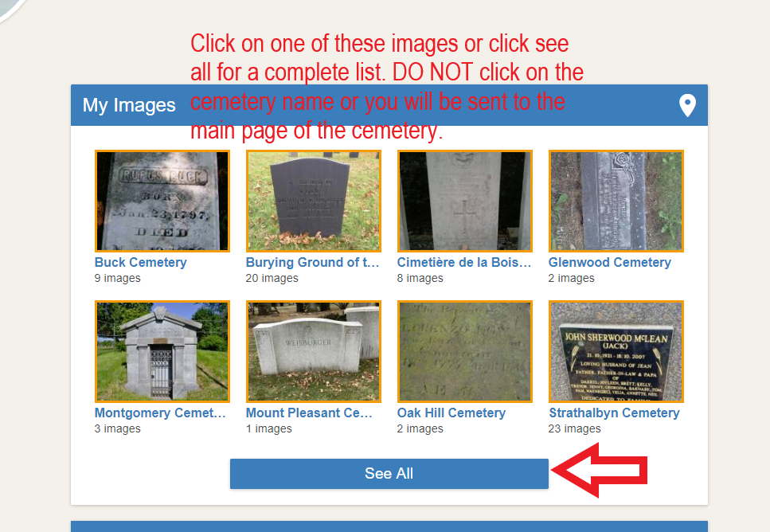Click the map pin icon in My Images header
The width and height of the screenshot is (770, 532).
(x=687, y=105)
